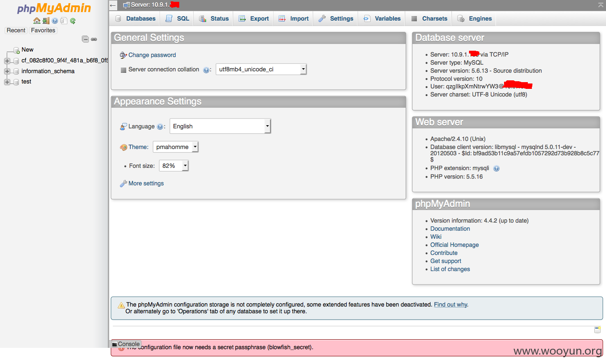
Task: Open the Databases tab
Action: point(135,18)
